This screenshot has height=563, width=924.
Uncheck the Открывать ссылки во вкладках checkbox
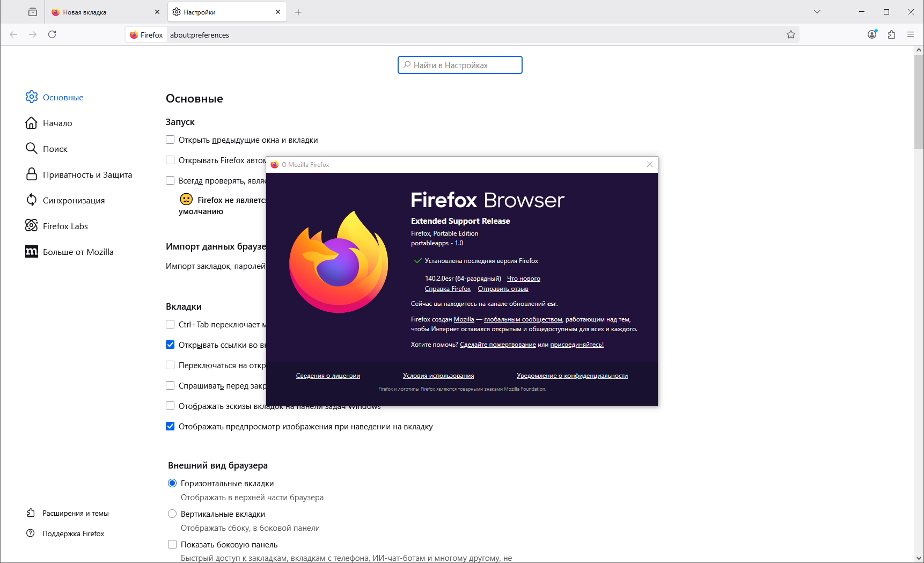[170, 345]
